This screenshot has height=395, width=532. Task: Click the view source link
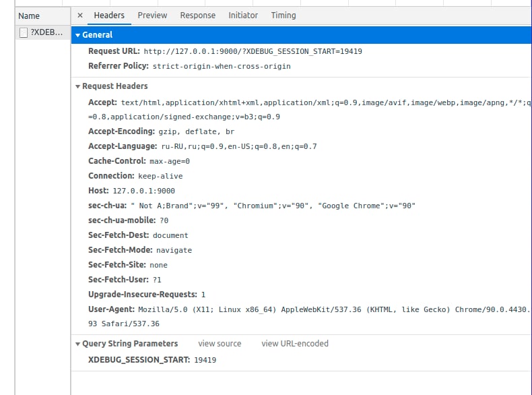[220, 344]
